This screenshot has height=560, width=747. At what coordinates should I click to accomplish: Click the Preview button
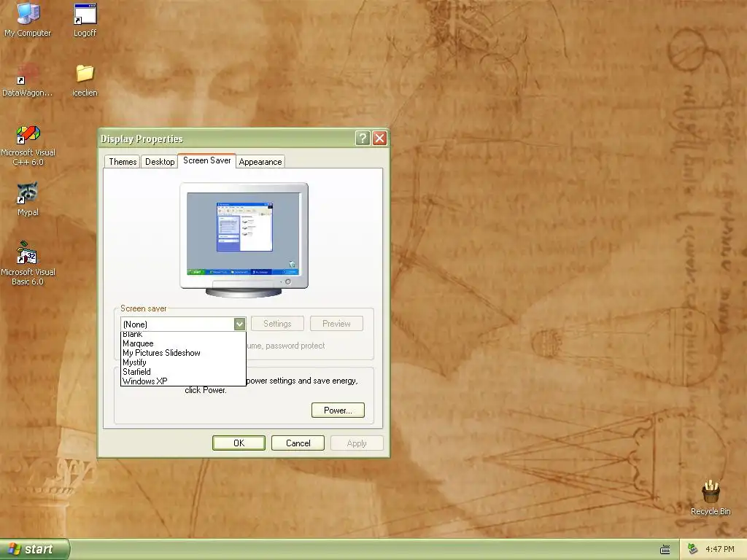coord(336,324)
